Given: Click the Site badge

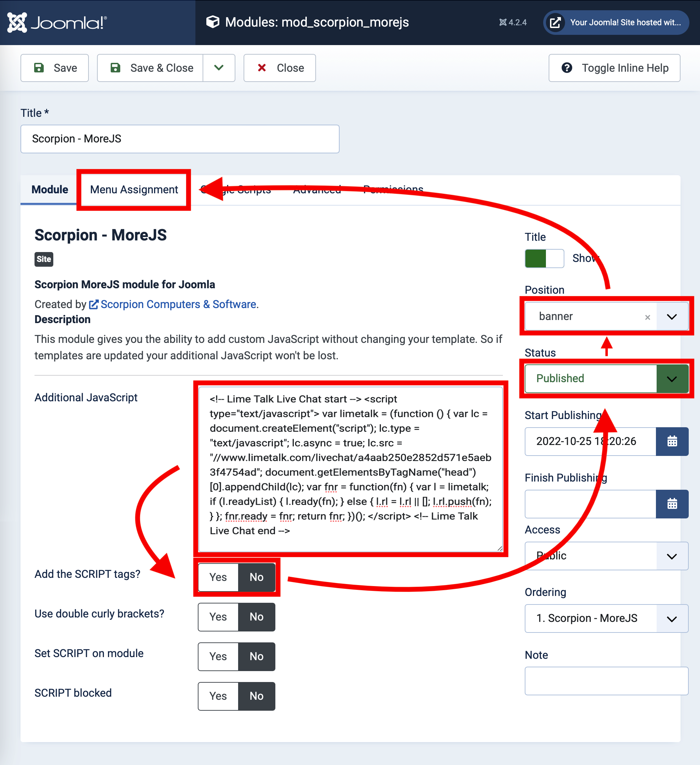Looking at the screenshot, I should point(44,259).
